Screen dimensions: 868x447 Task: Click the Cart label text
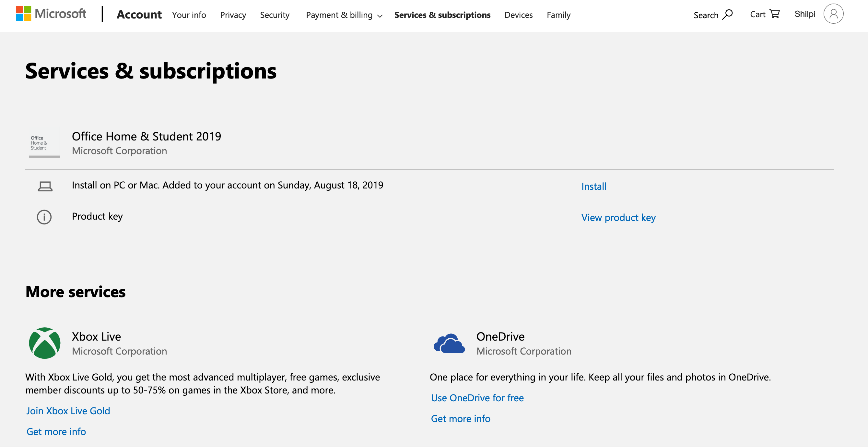[x=758, y=15]
